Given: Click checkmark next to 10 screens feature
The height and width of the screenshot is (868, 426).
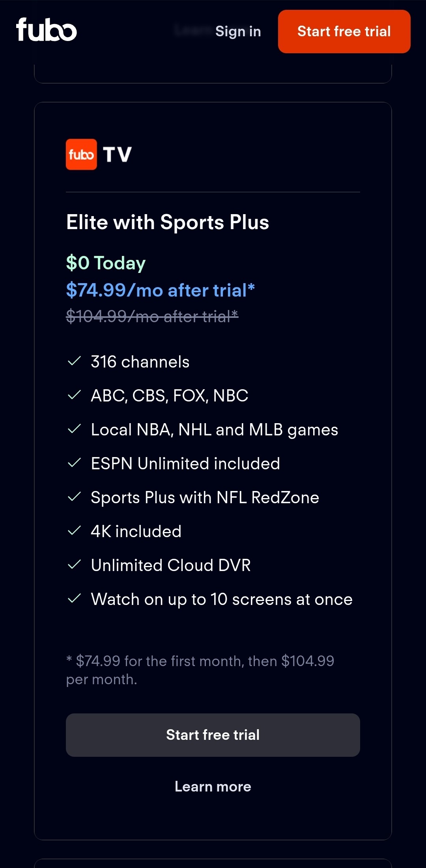Looking at the screenshot, I should pyautogui.click(x=74, y=599).
